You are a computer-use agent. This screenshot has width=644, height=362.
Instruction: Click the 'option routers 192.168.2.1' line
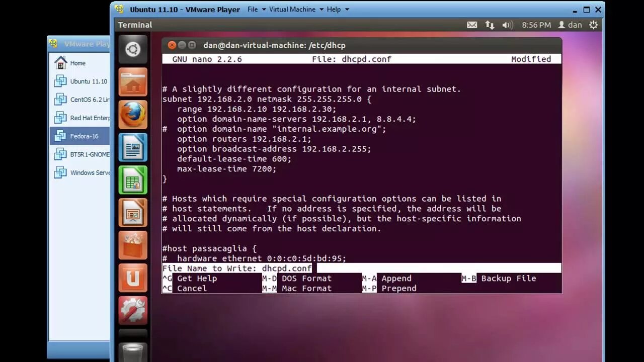click(244, 139)
